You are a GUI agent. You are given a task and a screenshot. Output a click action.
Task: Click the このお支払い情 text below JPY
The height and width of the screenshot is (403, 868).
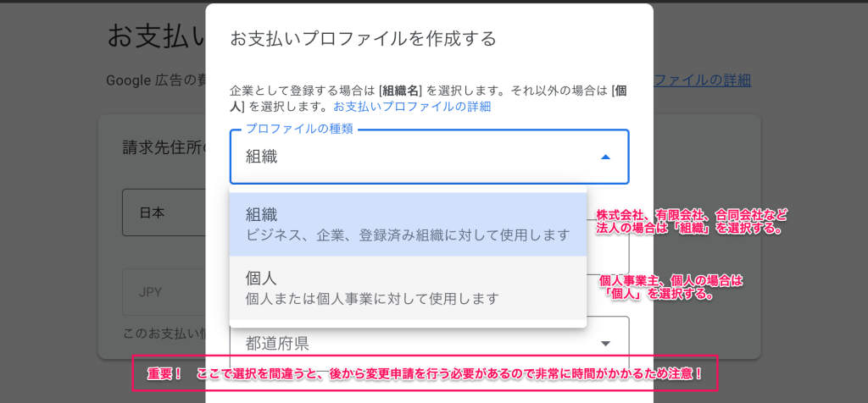[x=164, y=334]
